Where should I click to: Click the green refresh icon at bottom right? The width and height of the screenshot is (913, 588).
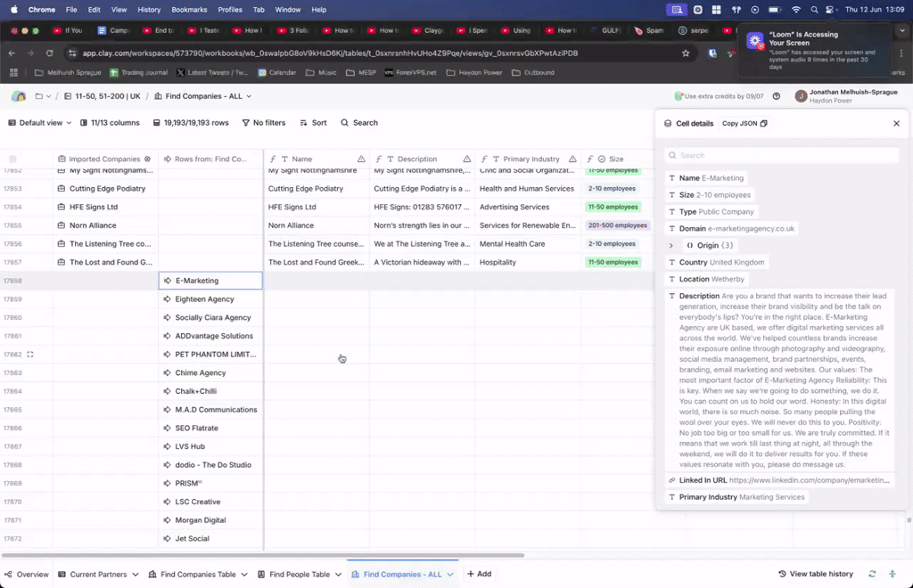(x=872, y=575)
